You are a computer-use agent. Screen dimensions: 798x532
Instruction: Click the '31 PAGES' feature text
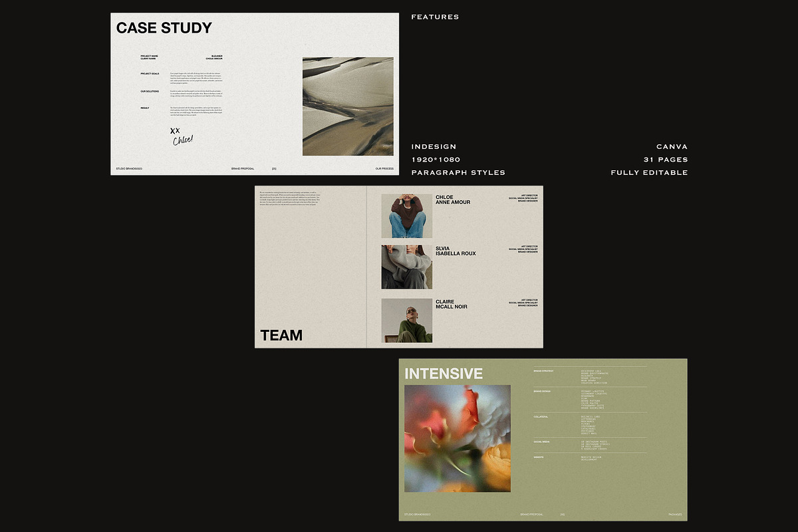click(666, 160)
